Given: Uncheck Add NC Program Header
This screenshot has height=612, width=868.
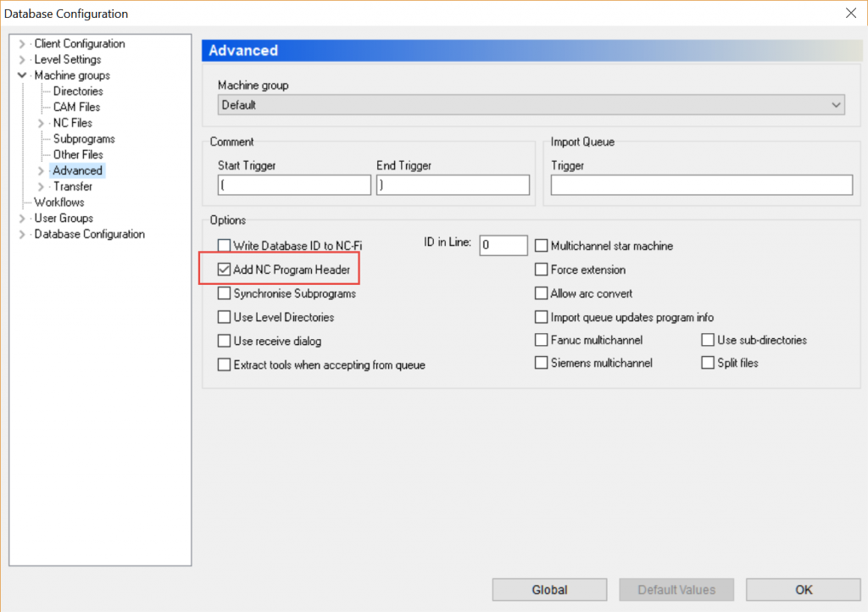Looking at the screenshot, I should click(224, 270).
